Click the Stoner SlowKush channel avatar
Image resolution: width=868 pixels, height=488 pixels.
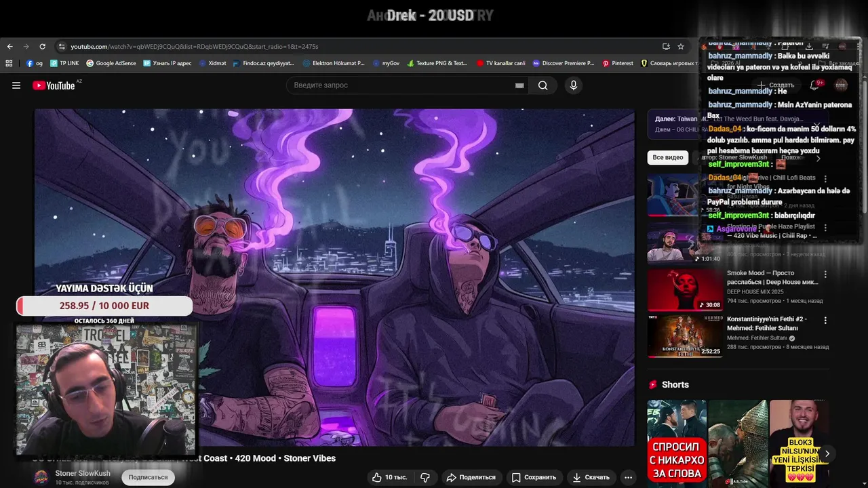click(41, 476)
